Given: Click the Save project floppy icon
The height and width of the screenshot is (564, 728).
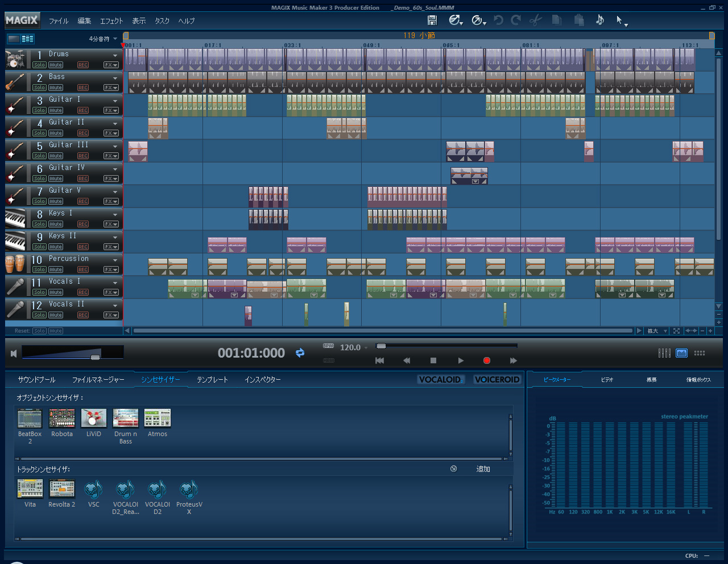Looking at the screenshot, I should coord(432,20).
